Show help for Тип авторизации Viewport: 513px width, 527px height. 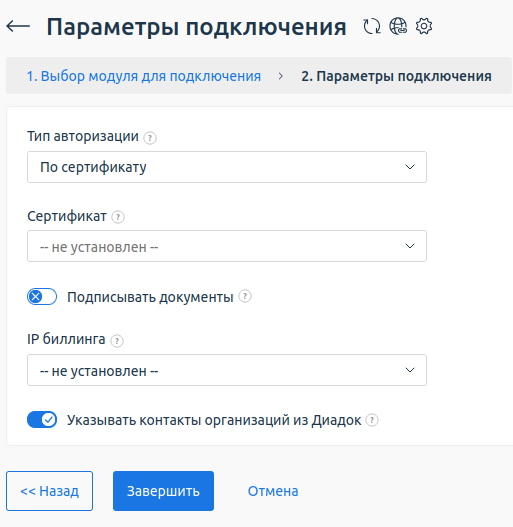point(150,138)
